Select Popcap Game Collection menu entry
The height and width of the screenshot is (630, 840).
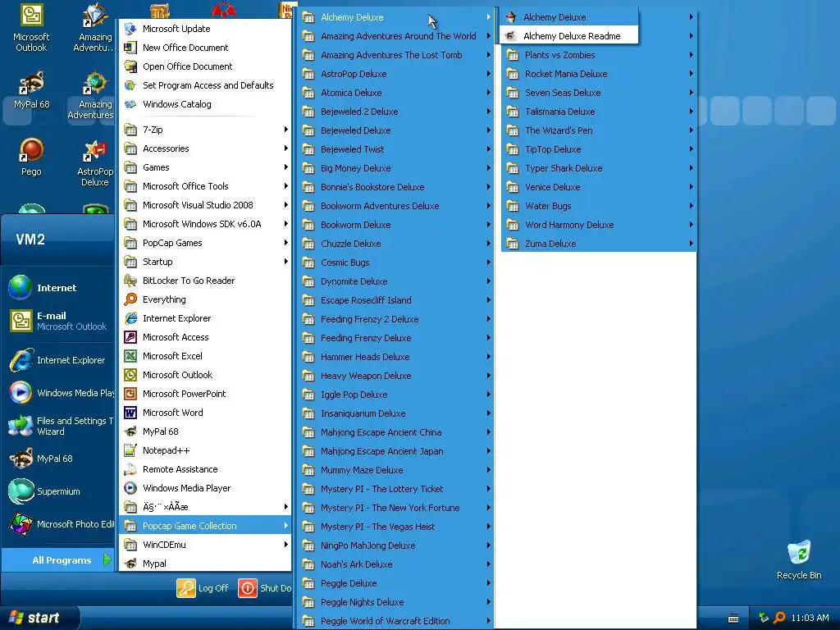coord(204,526)
